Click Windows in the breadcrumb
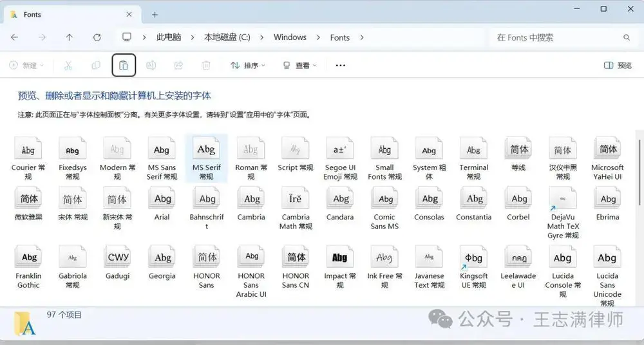 pos(290,37)
